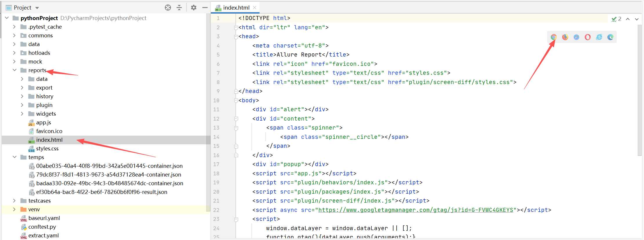Image resolution: width=644 pixels, height=240 pixels.
Task: Fold the head tag block
Action: (x=236, y=37)
